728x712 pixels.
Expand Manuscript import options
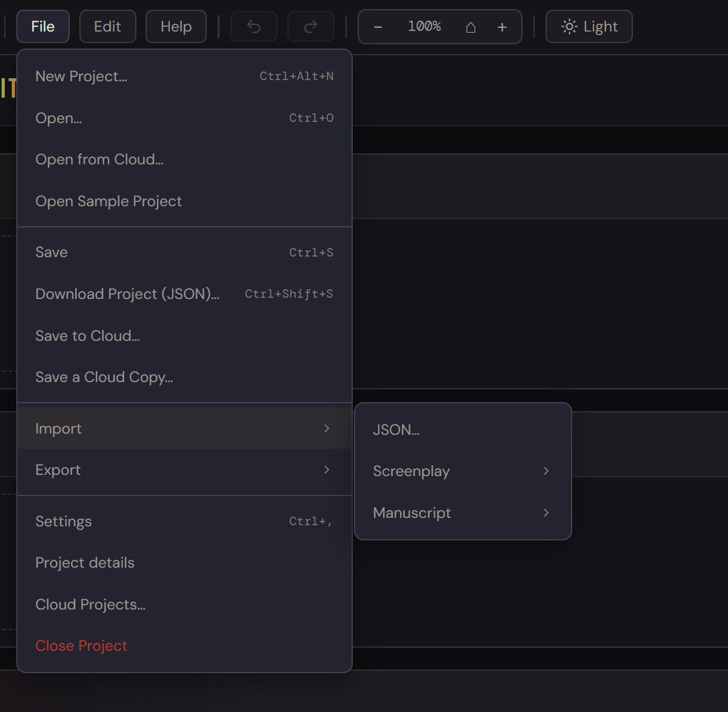[463, 513]
